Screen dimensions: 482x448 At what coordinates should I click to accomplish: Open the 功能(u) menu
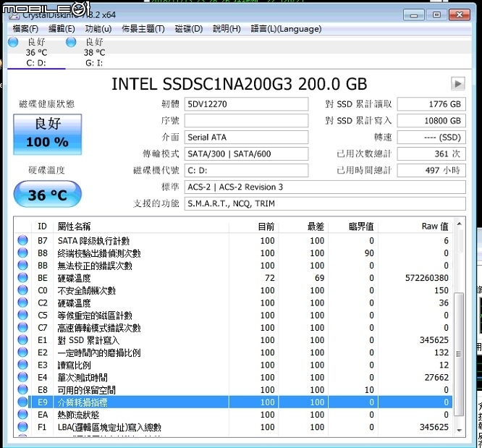click(x=98, y=29)
